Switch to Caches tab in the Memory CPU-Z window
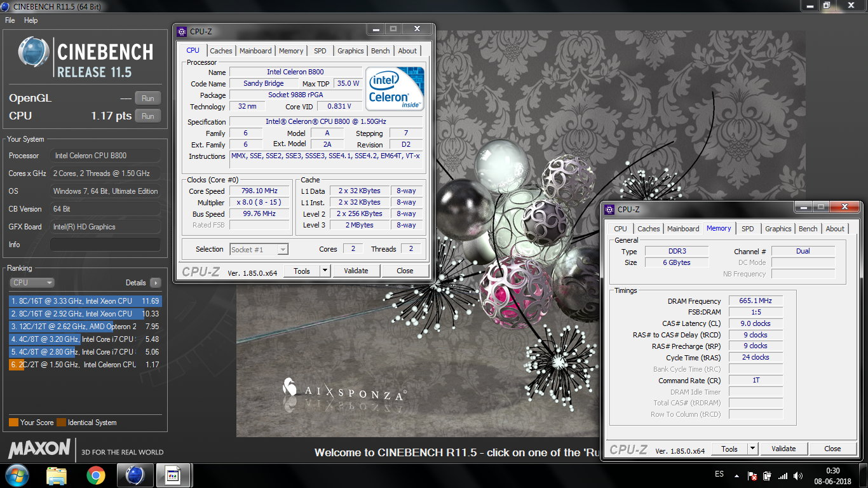Viewport: 868px width, 488px height. (649, 229)
